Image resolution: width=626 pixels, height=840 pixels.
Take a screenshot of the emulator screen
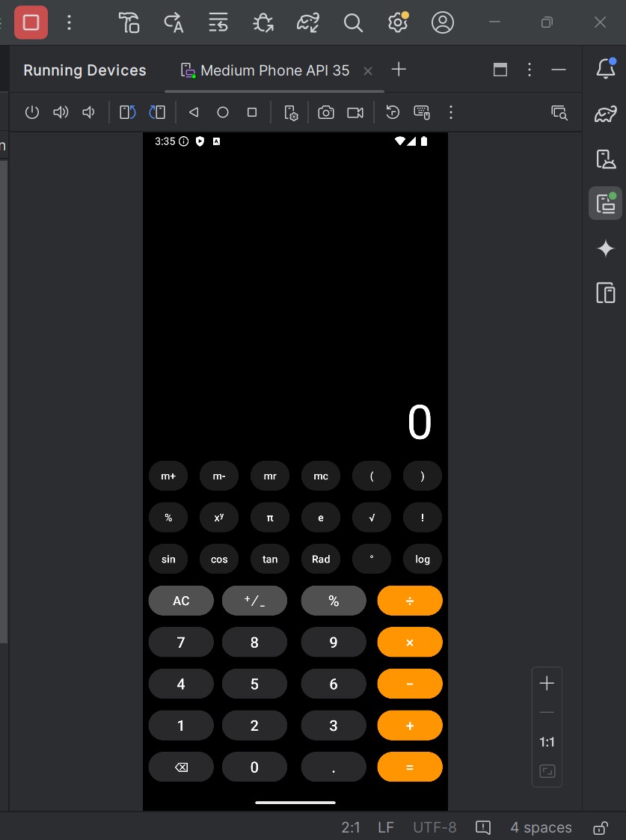326,112
